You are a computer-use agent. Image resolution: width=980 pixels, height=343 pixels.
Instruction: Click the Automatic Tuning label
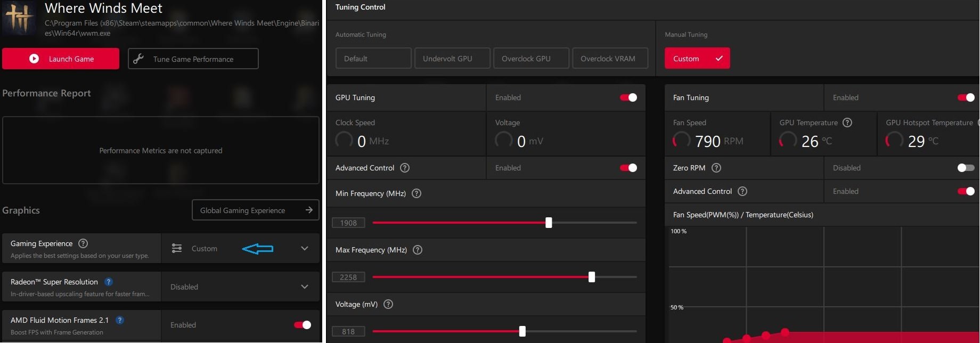(361, 35)
